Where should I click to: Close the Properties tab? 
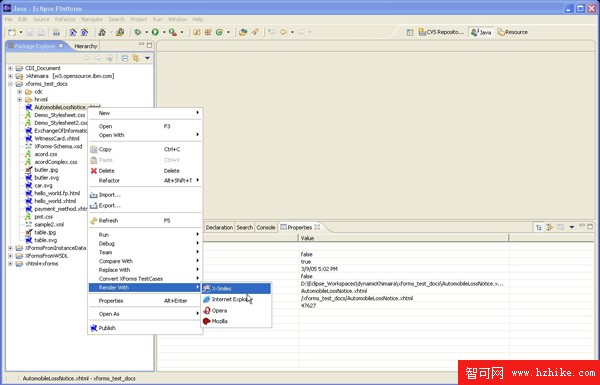317,227
